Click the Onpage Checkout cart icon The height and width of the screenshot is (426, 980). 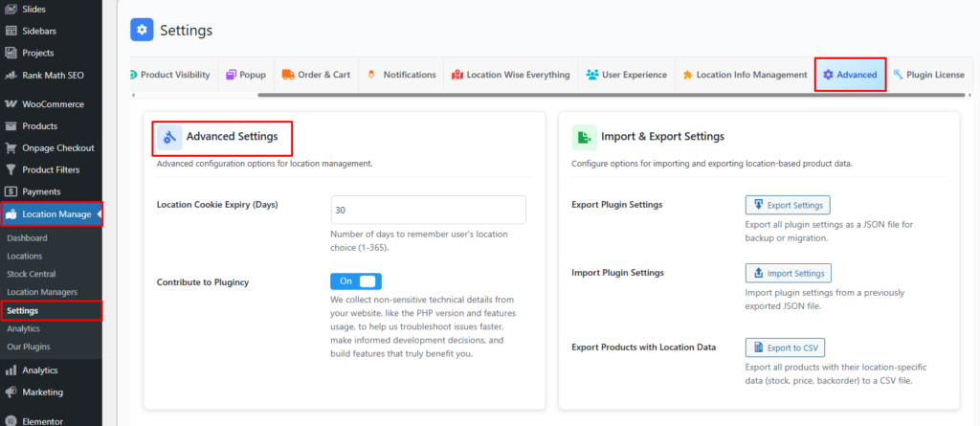tap(11, 147)
